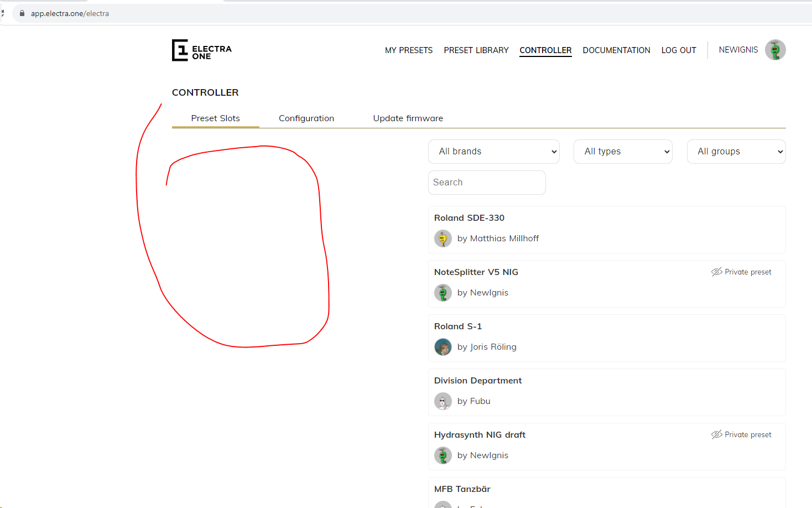Click the private preset icon on Hydrasynth NIG draft
Image resolution: width=812 pixels, height=508 pixels.
click(x=717, y=434)
